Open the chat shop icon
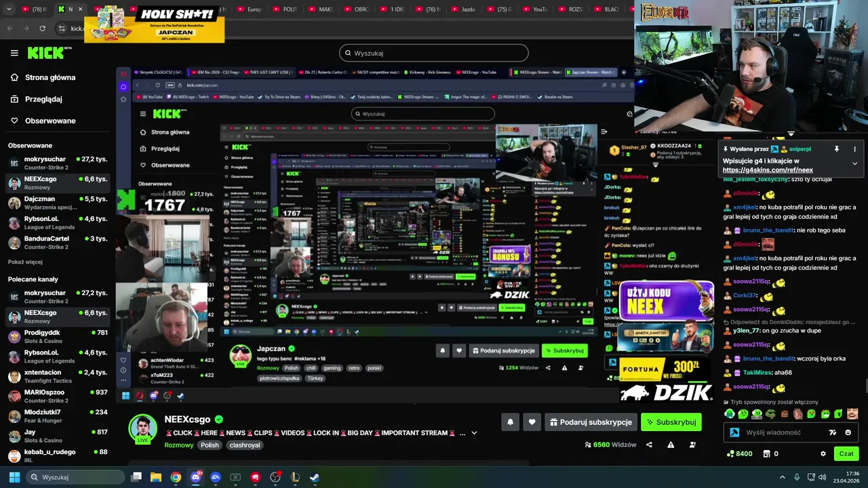Image resolution: width=868 pixels, height=488 pixels. pos(766,453)
